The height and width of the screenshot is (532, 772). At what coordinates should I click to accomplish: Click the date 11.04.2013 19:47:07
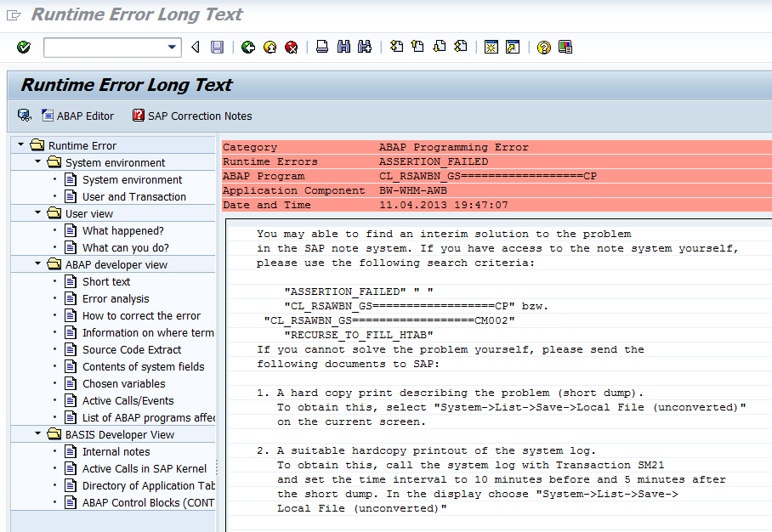(x=443, y=205)
